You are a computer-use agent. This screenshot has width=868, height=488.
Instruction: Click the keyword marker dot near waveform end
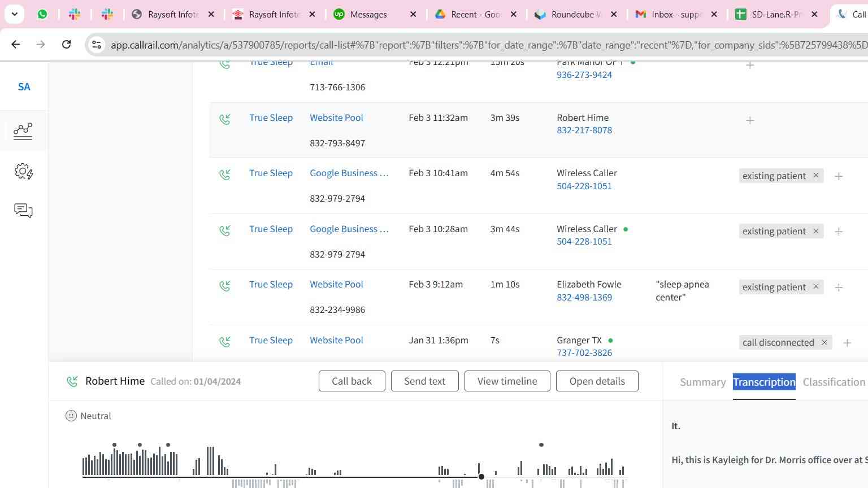coord(541,445)
